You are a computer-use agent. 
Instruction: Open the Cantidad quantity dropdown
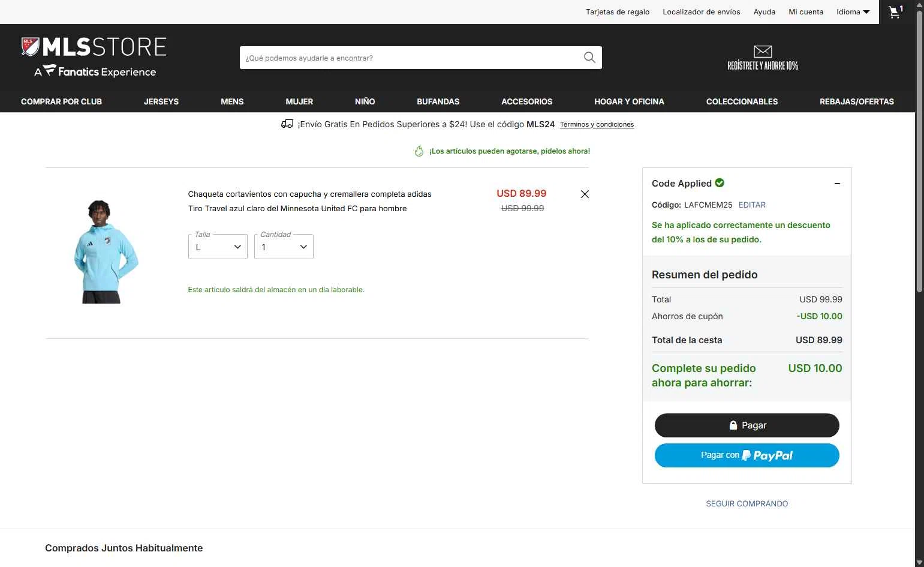pos(284,247)
